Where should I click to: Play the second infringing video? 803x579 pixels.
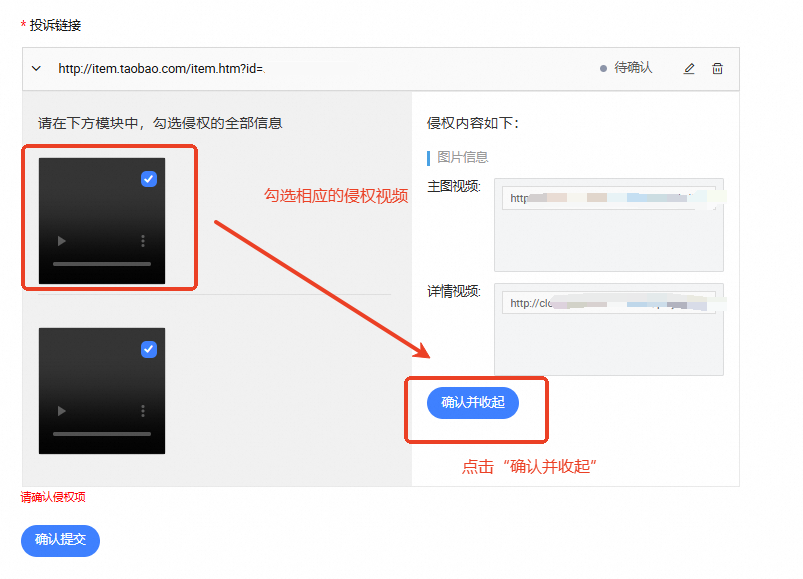(61, 411)
